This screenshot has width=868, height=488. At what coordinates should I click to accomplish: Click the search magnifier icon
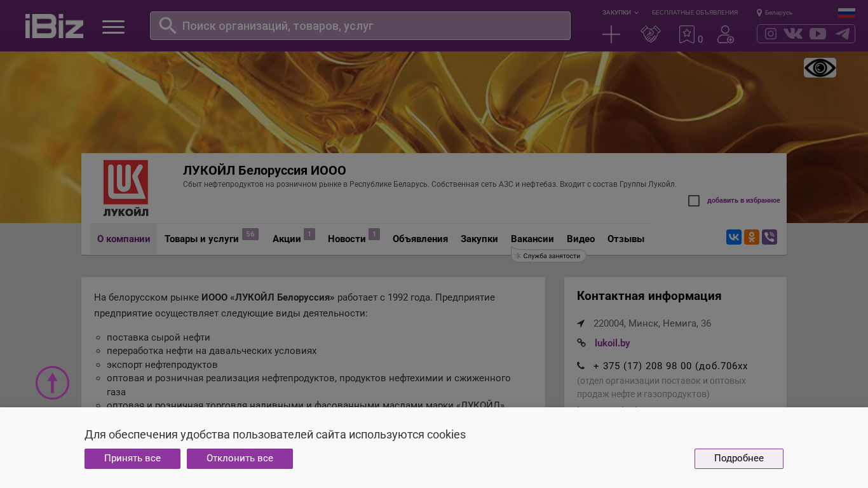(167, 25)
